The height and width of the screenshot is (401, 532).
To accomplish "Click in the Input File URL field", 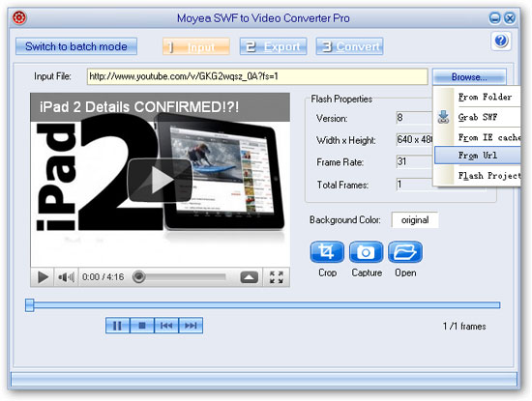I will [257, 76].
